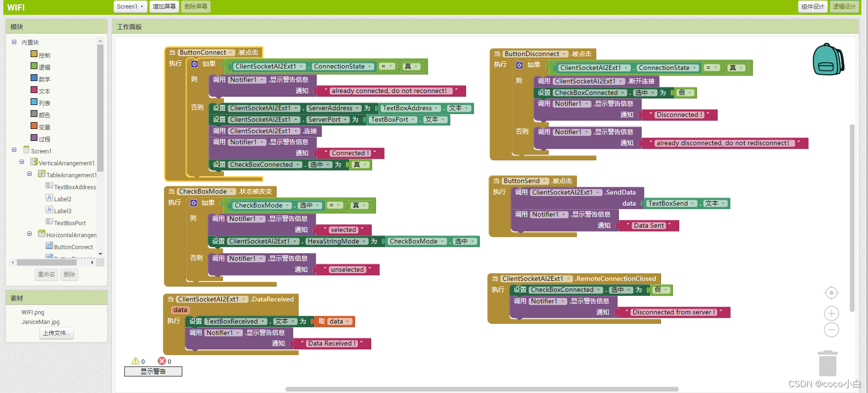Select WIFI.png in the media list
868x393 pixels.
[33, 312]
